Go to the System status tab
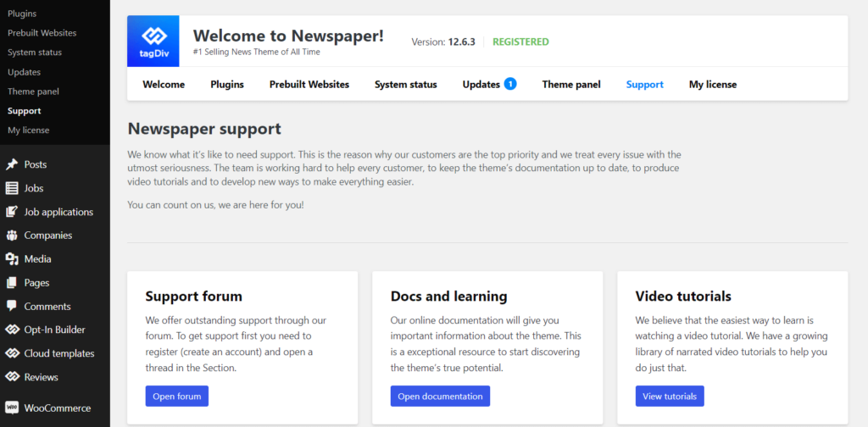Screen dimensions: 868x427 pyautogui.click(x=406, y=85)
